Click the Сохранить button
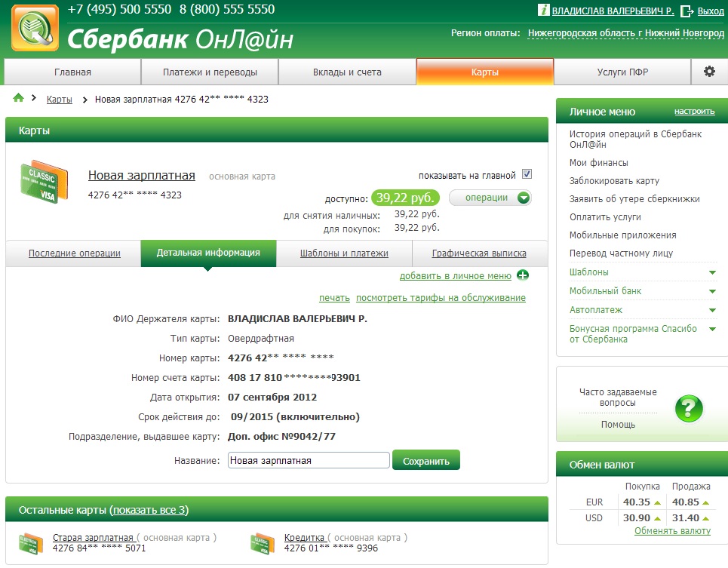The width and height of the screenshot is (728, 568). click(x=426, y=460)
